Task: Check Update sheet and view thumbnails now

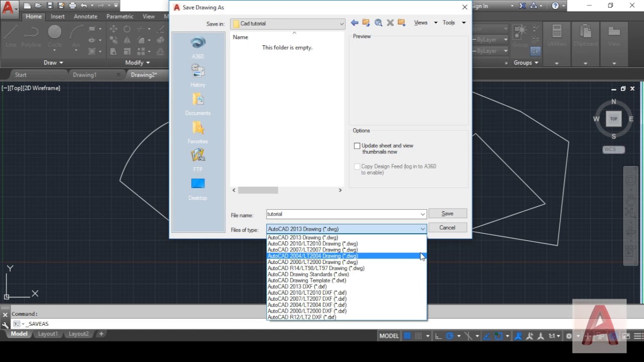Action: click(357, 146)
